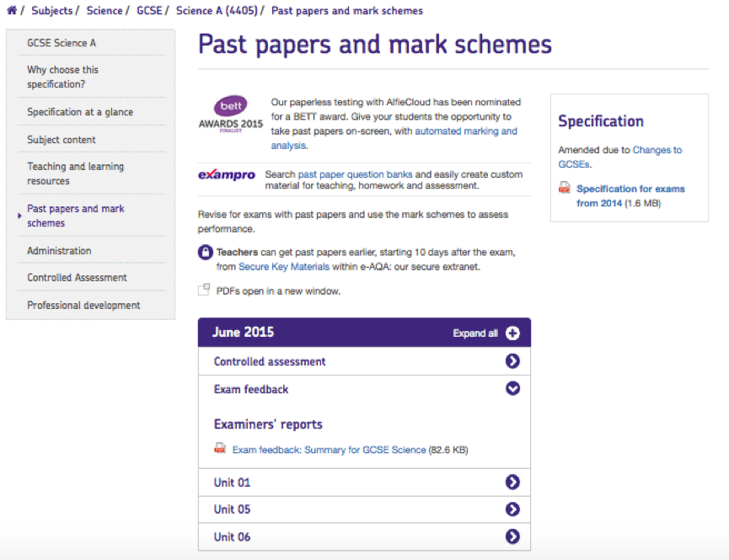Click the Expand all text label

tap(475, 333)
